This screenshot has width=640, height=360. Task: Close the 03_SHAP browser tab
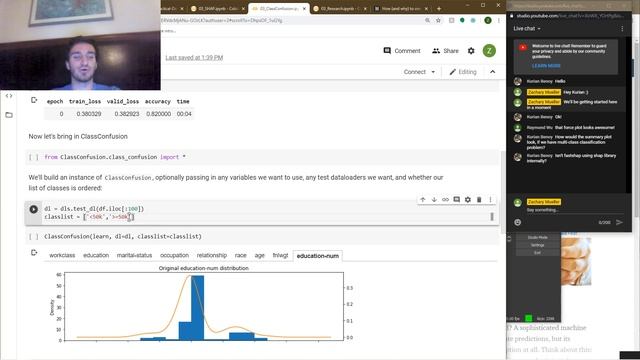[x=243, y=9]
